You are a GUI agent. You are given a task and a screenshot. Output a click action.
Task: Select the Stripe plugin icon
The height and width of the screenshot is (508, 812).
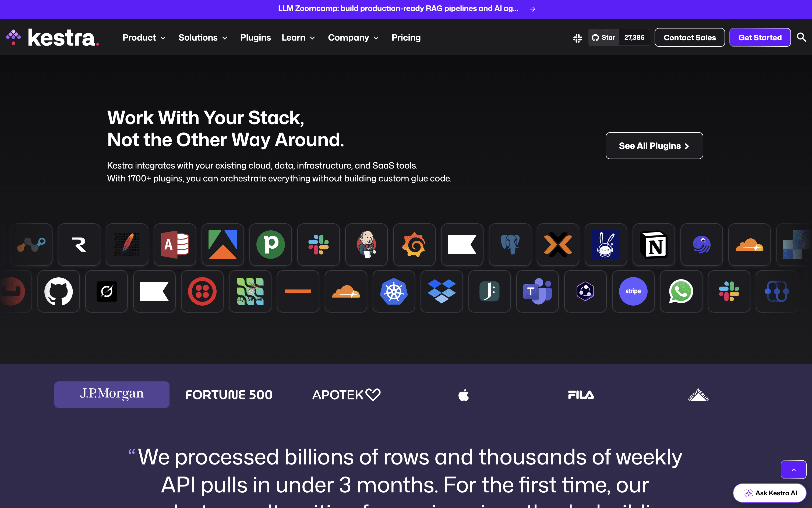click(x=633, y=291)
